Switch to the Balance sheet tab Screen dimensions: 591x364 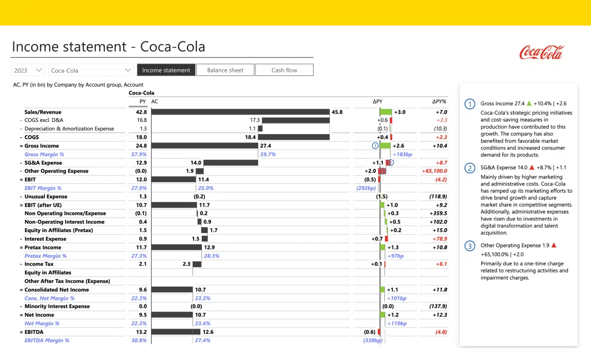[x=225, y=70]
